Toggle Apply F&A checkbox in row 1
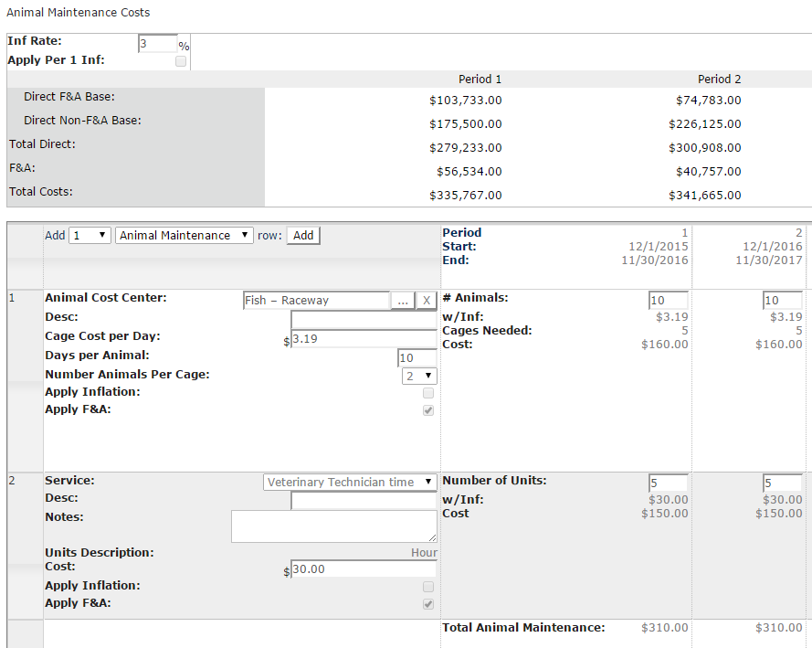812x648 pixels. point(428,411)
